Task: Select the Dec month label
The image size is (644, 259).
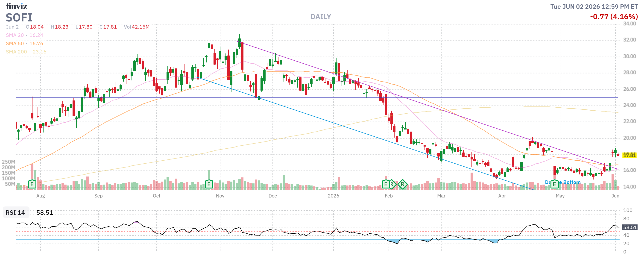Action: point(272,196)
